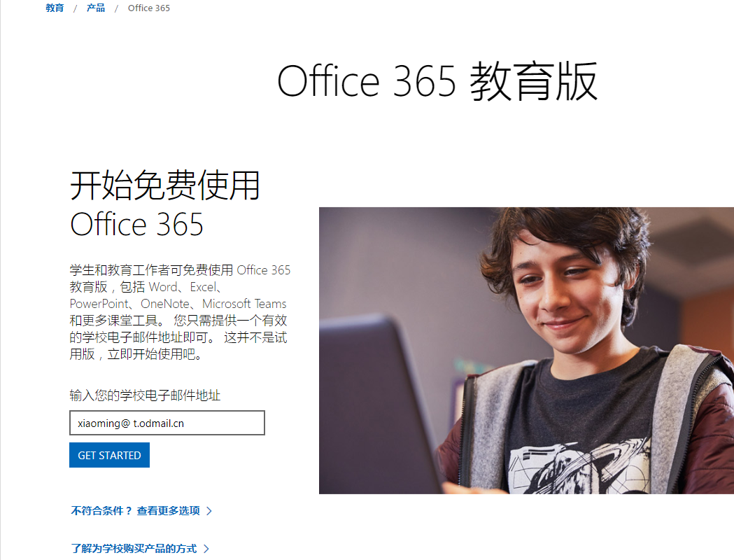Click the chevron after 查看更多选项
The image size is (734, 560).
pos(209,511)
